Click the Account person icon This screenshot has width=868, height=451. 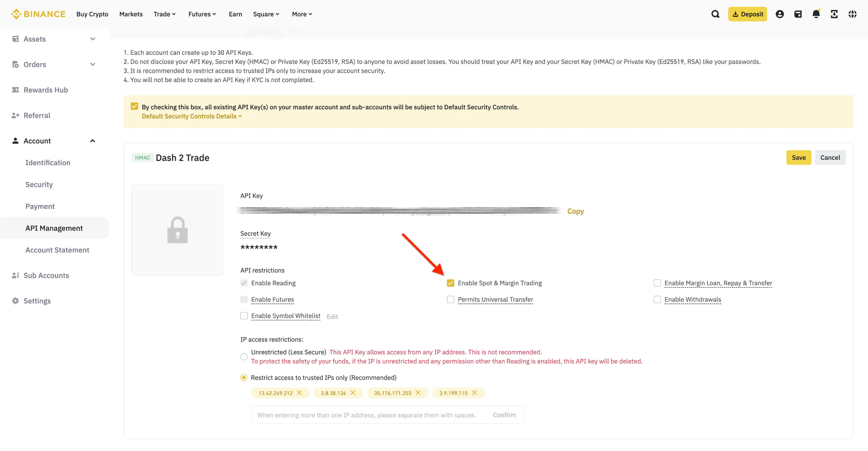click(16, 141)
